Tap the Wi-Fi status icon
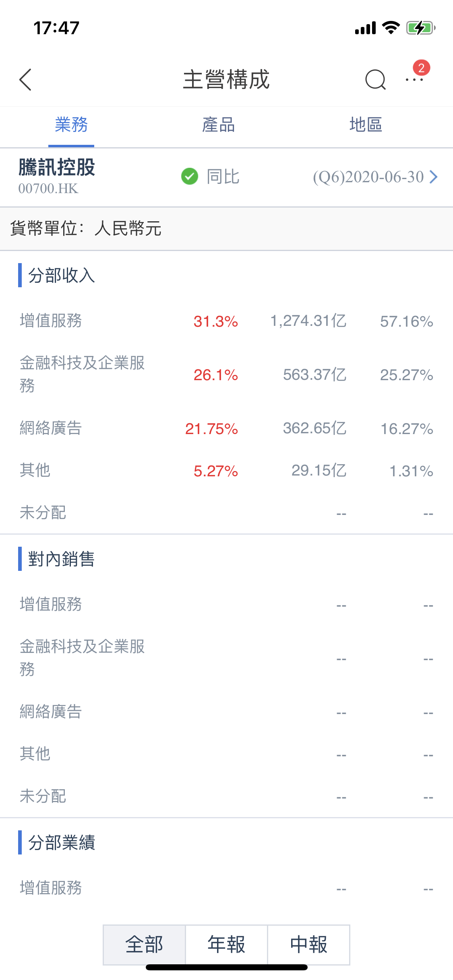The width and height of the screenshot is (453, 980). 390,28
